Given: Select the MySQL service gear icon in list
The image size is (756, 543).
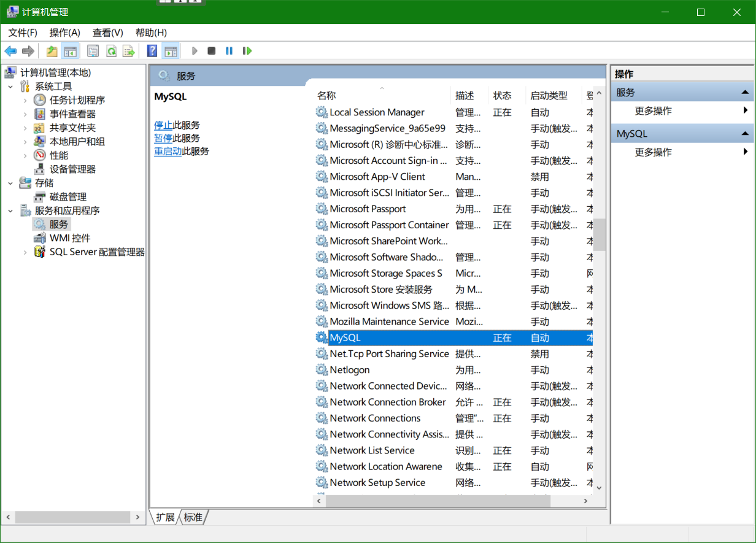Looking at the screenshot, I should (x=322, y=337).
